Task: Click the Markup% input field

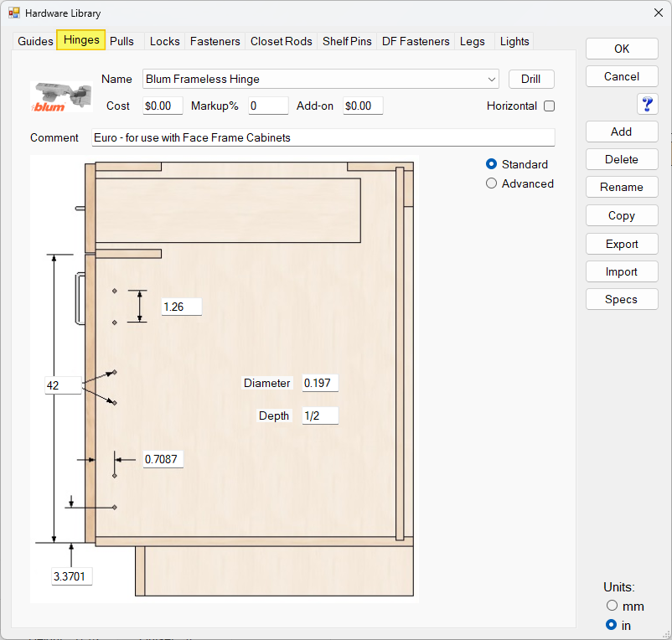Action: pos(268,106)
